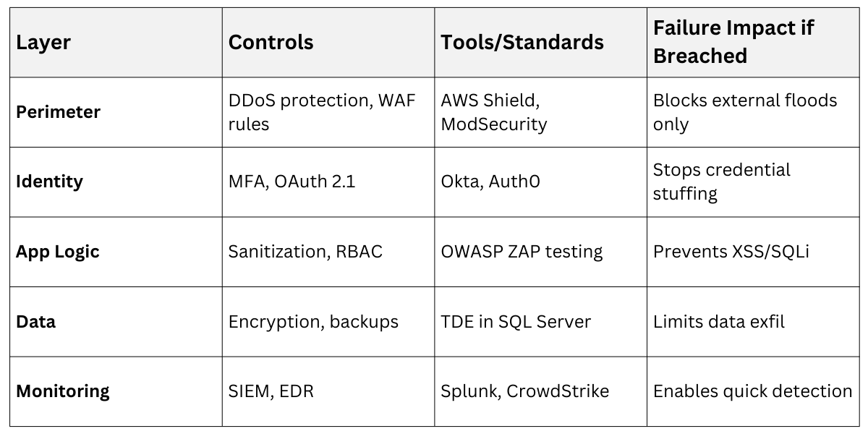Select the DDoS protection, WAF rules cell
The width and height of the screenshot is (868, 434).
click(322, 112)
